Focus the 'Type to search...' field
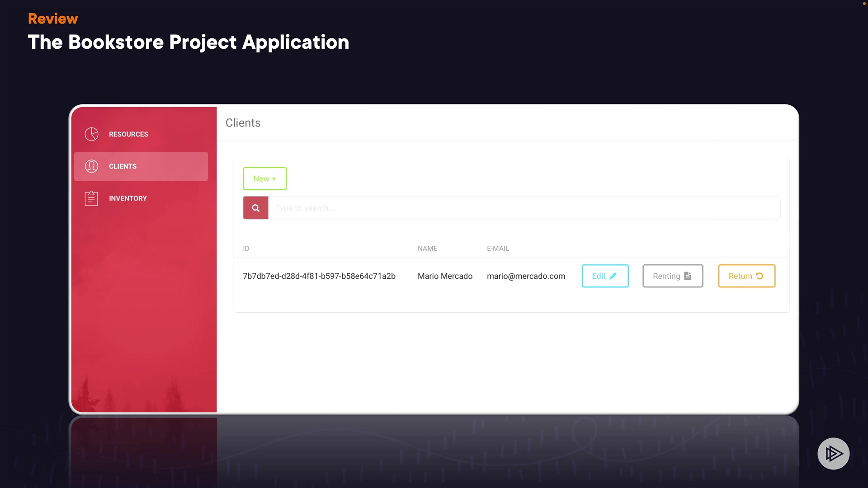868x488 pixels. 524,208
